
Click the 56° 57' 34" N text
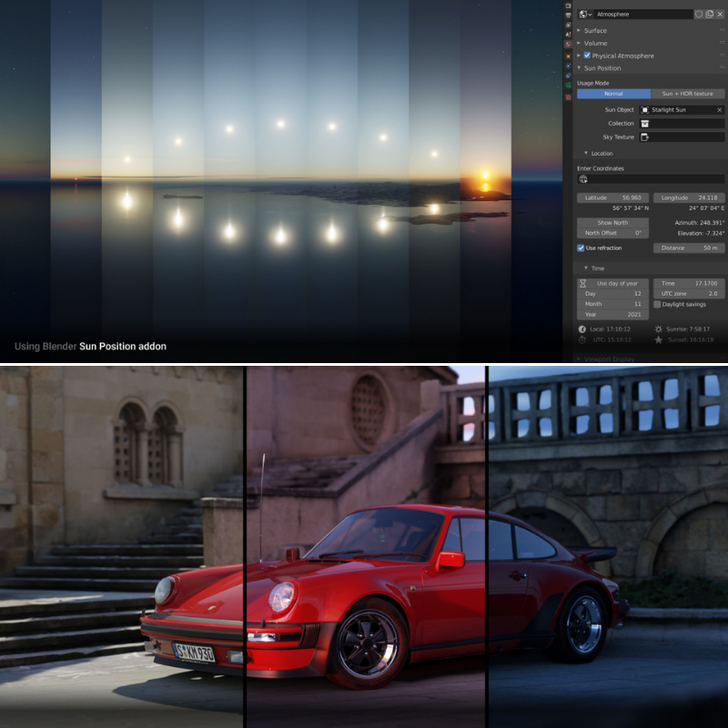click(631, 208)
